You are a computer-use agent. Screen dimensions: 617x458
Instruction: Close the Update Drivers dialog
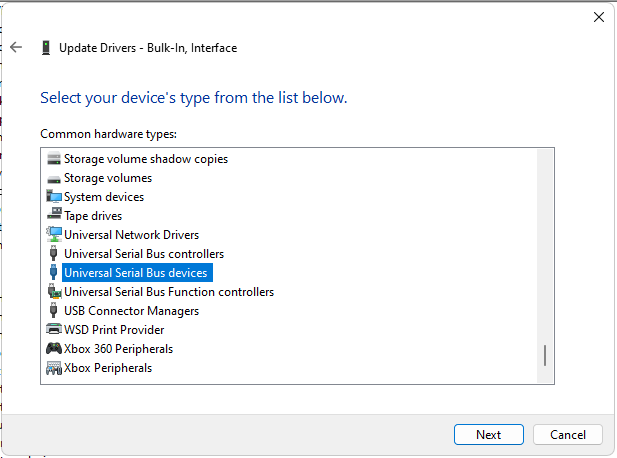pos(599,17)
